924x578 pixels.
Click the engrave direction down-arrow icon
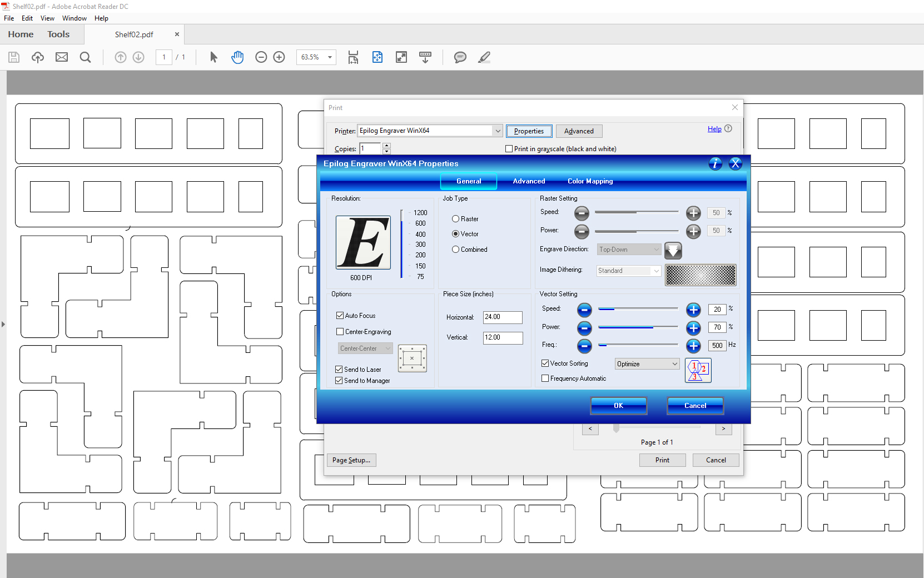(x=673, y=251)
